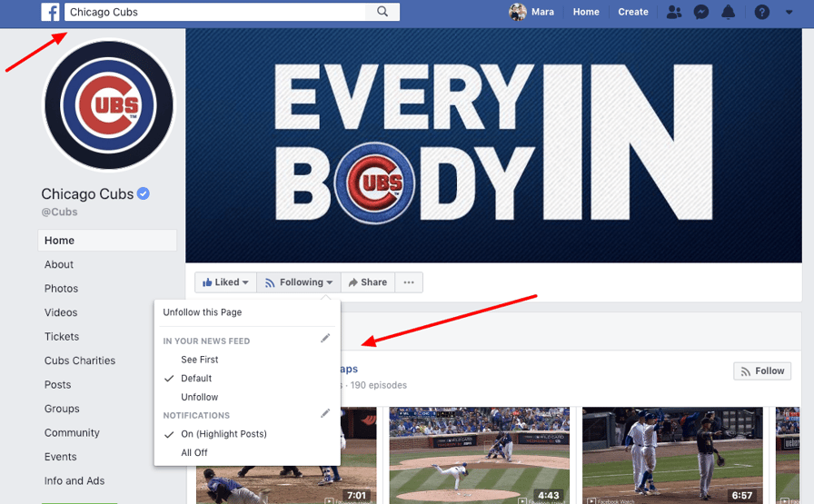The image size is (814, 504).
Task: Open Mara profile name link
Action: (542, 12)
